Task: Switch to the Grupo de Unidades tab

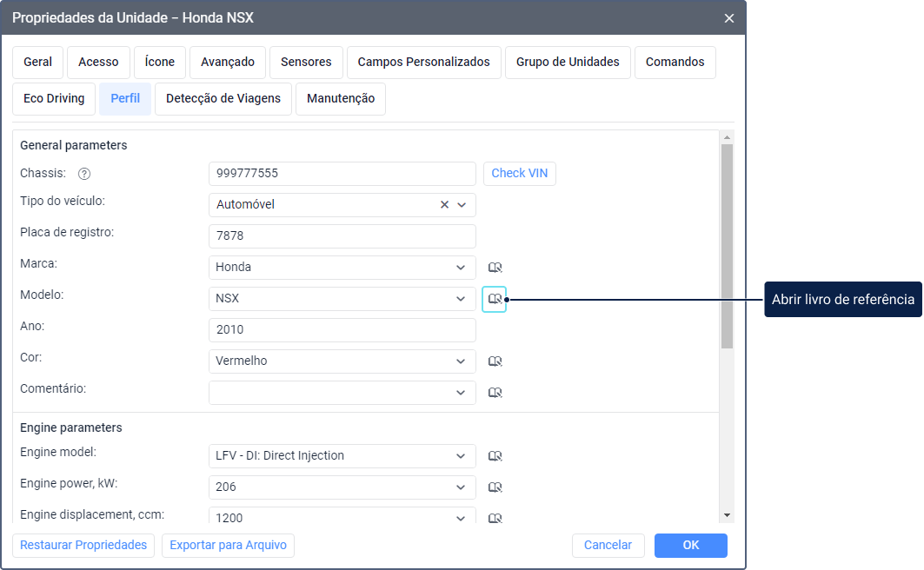Action: 568,63
